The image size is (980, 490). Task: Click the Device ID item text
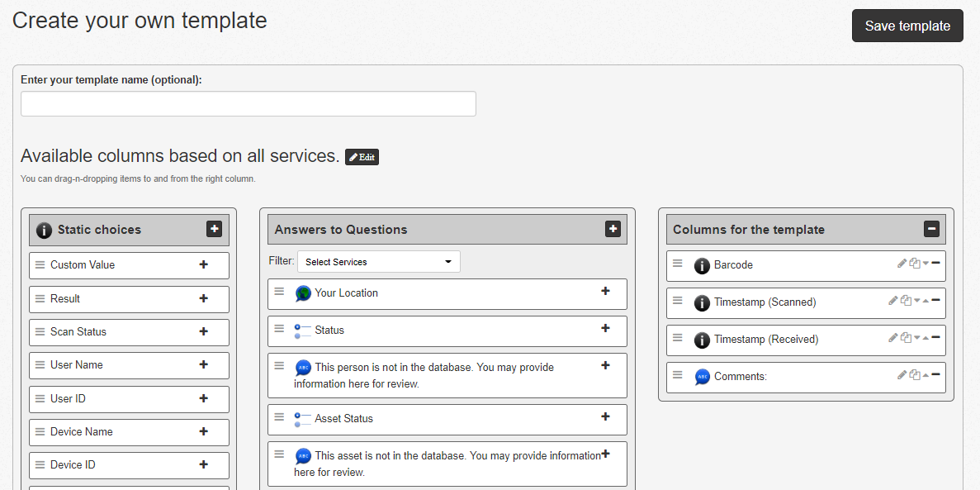tap(73, 464)
